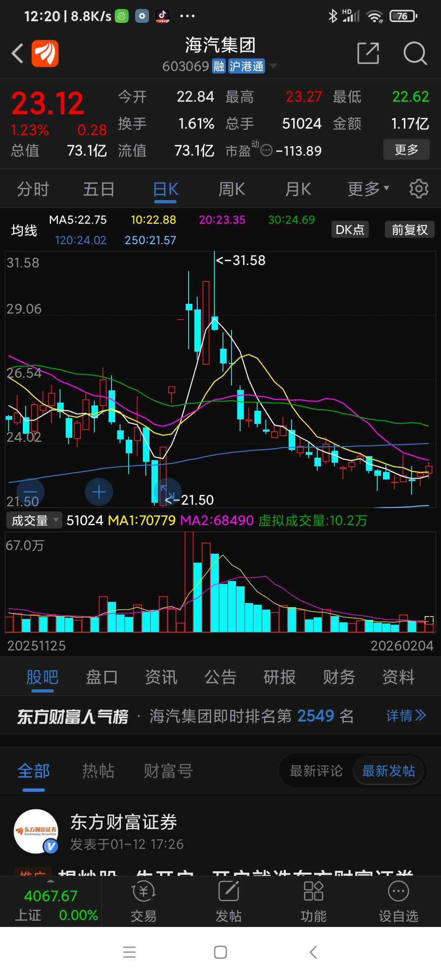
Task: Tap 更多 quote details button
Action: click(x=406, y=149)
